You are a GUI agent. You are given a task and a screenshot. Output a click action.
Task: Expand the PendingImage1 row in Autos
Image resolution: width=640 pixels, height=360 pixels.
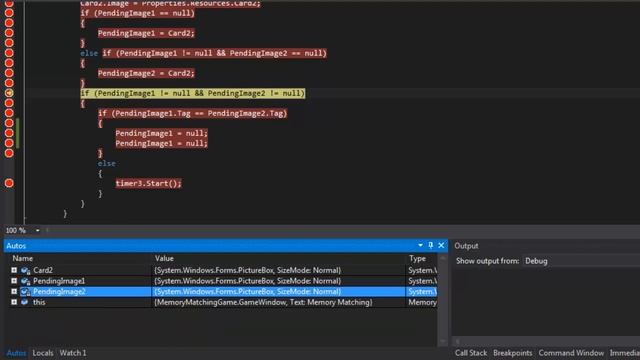click(14, 281)
